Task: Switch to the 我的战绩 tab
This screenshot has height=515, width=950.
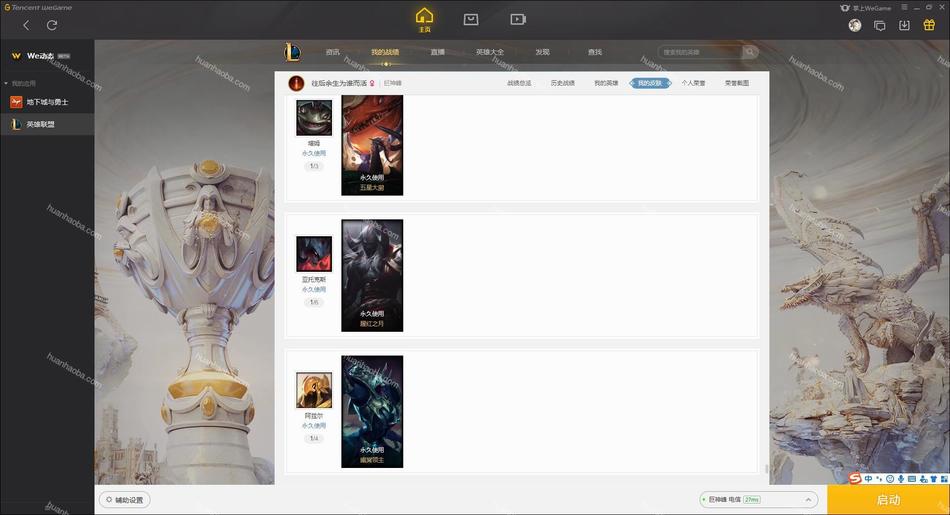Action: coord(385,52)
